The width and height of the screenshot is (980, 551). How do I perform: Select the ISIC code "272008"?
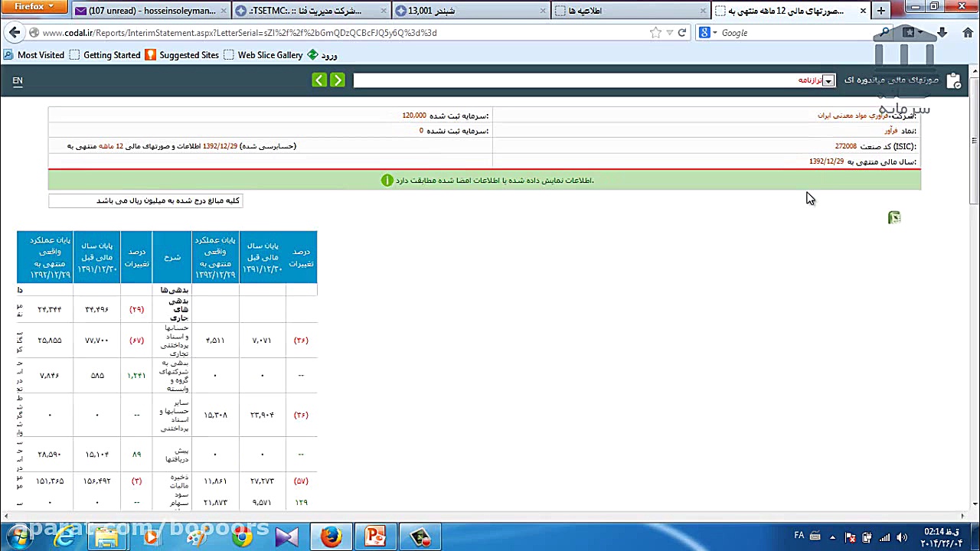(x=846, y=146)
